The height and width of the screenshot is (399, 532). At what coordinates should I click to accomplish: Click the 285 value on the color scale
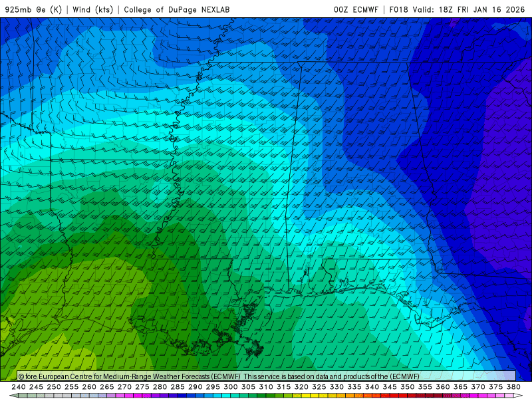(x=178, y=387)
